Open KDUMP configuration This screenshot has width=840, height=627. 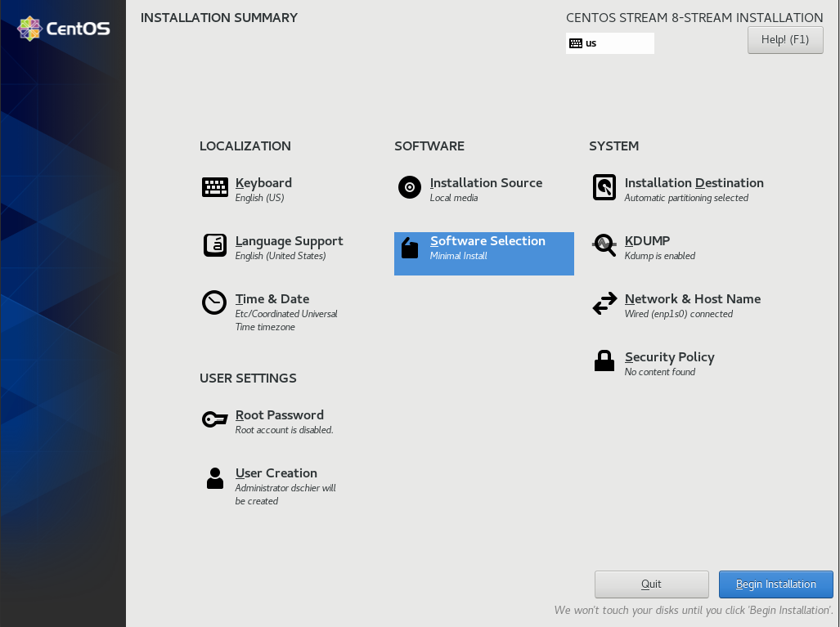pos(647,241)
